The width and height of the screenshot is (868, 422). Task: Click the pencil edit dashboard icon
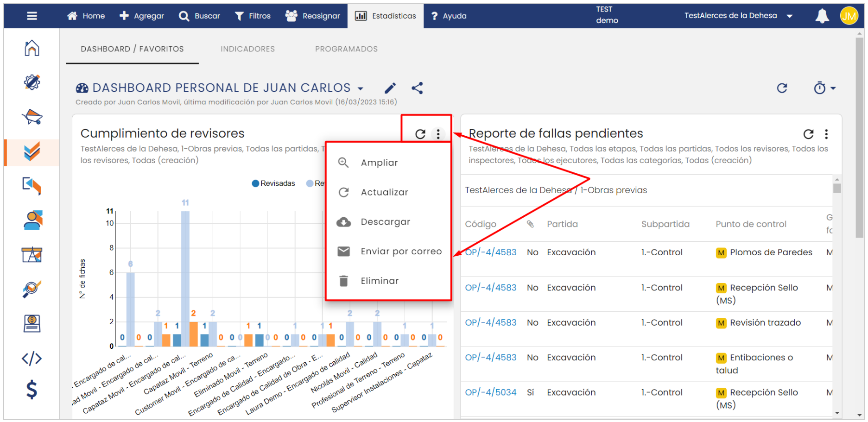(x=390, y=88)
